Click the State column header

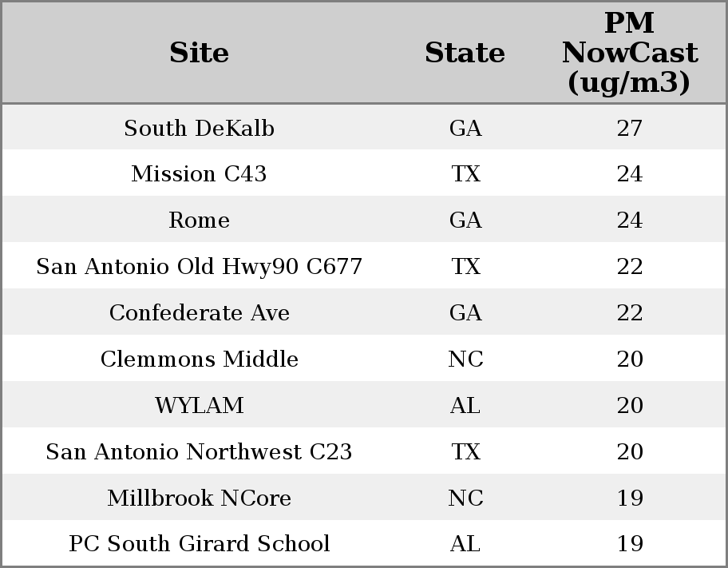[x=465, y=53]
